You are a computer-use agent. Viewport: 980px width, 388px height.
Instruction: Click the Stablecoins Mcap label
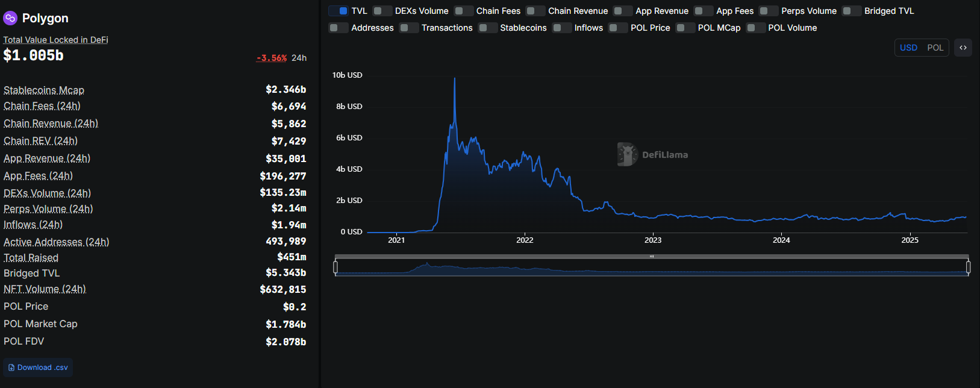(44, 90)
